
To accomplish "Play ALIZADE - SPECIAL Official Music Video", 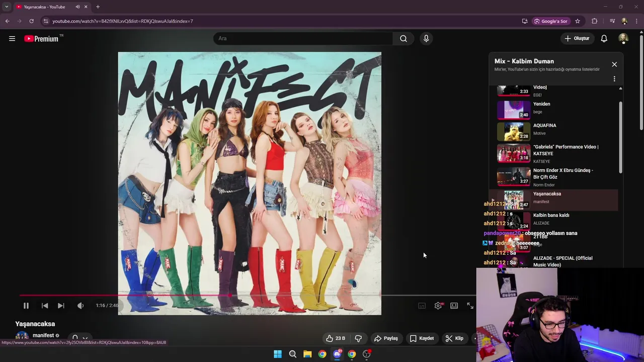I will [x=562, y=261].
